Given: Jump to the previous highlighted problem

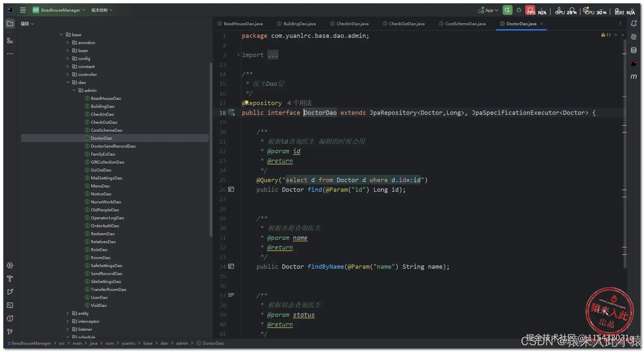Looking at the screenshot, I should [x=616, y=35].
